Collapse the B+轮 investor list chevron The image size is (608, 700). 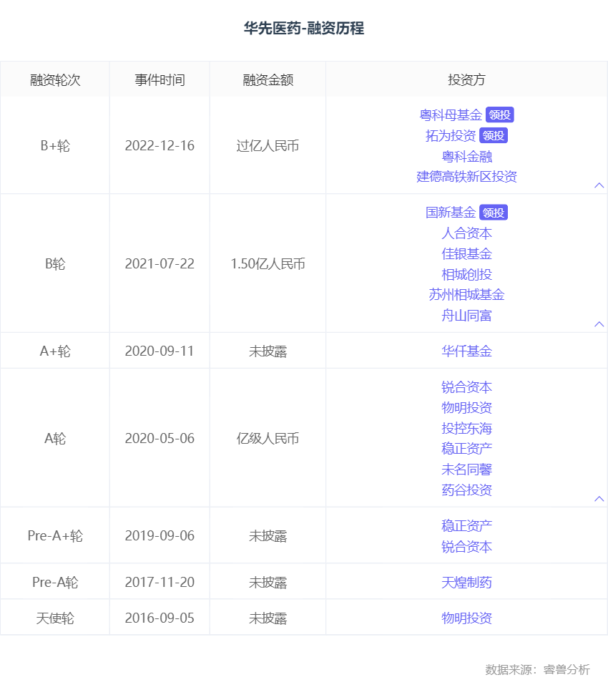pos(599,185)
